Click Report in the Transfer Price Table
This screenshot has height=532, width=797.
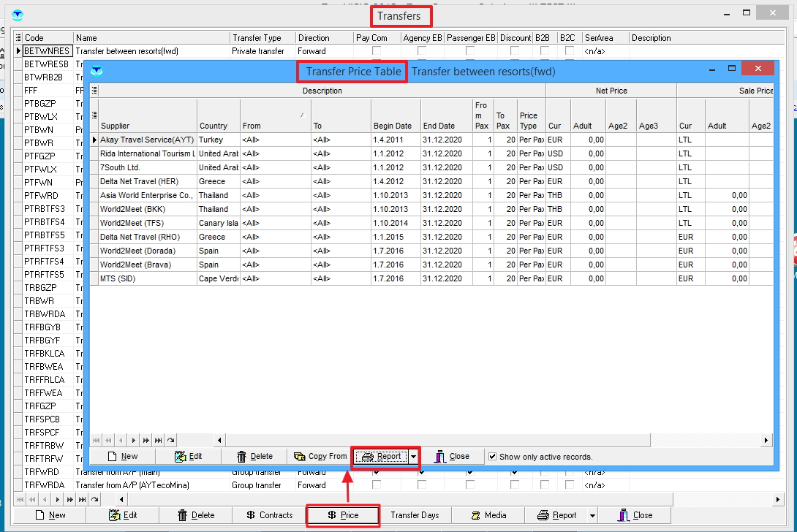point(381,456)
